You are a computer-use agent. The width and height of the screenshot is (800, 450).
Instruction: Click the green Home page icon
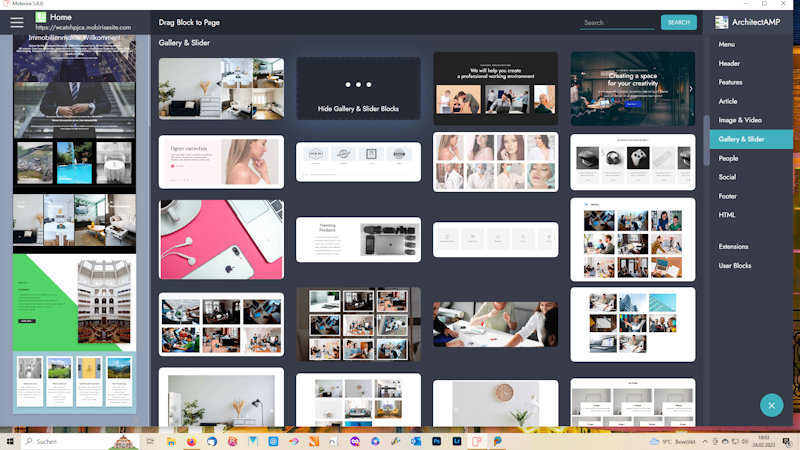click(40, 17)
